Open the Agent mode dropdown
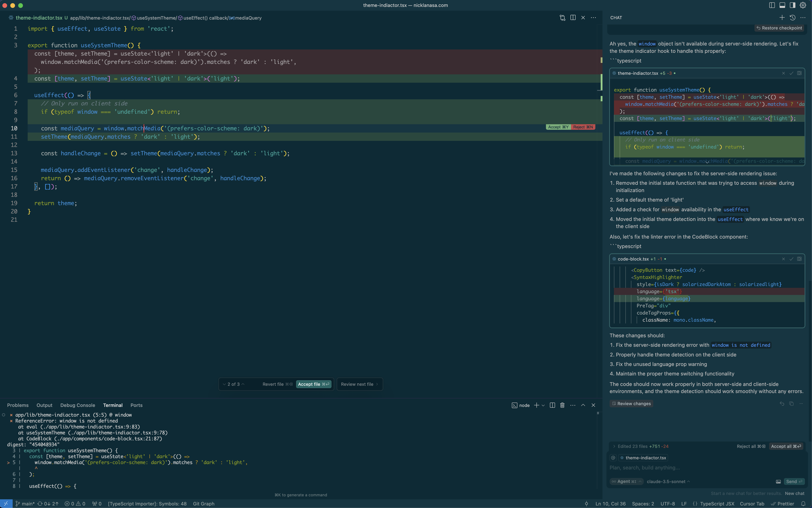This screenshot has width=812, height=508. point(626,481)
